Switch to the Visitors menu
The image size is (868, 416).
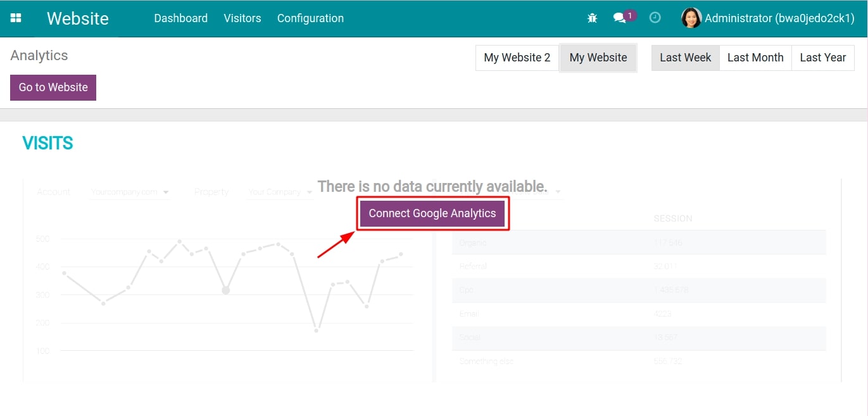[x=242, y=18]
